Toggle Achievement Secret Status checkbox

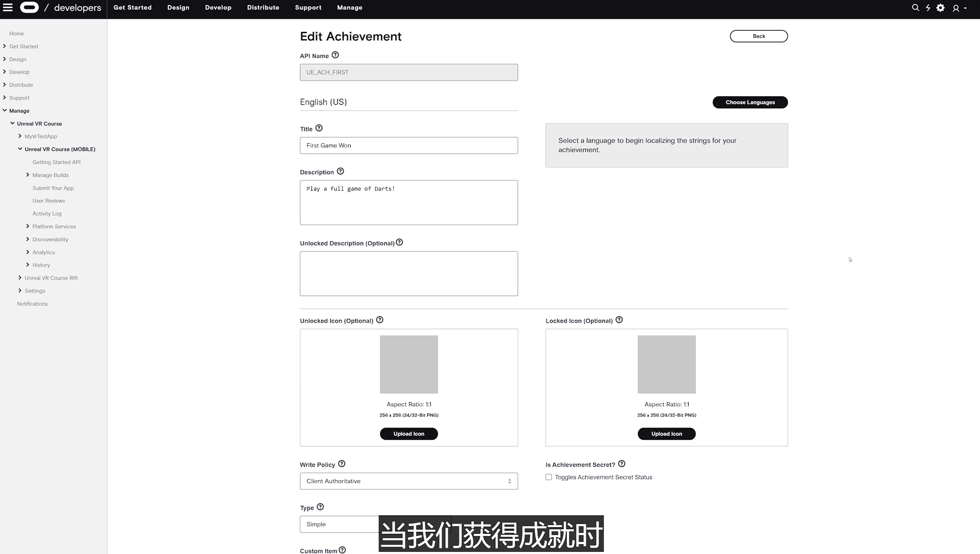549,478
